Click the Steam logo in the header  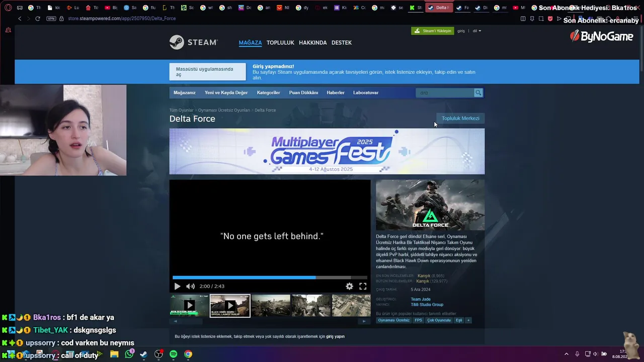pos(193,42)
